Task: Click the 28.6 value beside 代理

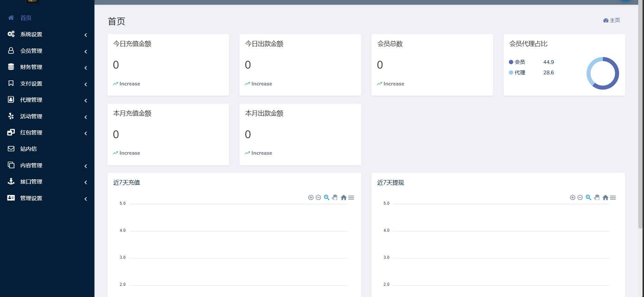Action: pos(549,73)
